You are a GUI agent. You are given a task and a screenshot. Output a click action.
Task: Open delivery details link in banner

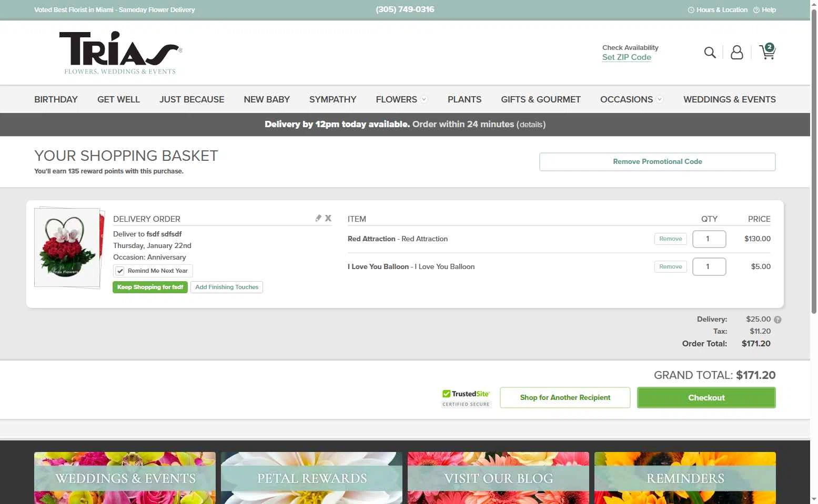pyautogui.click(x=531, y=125)
